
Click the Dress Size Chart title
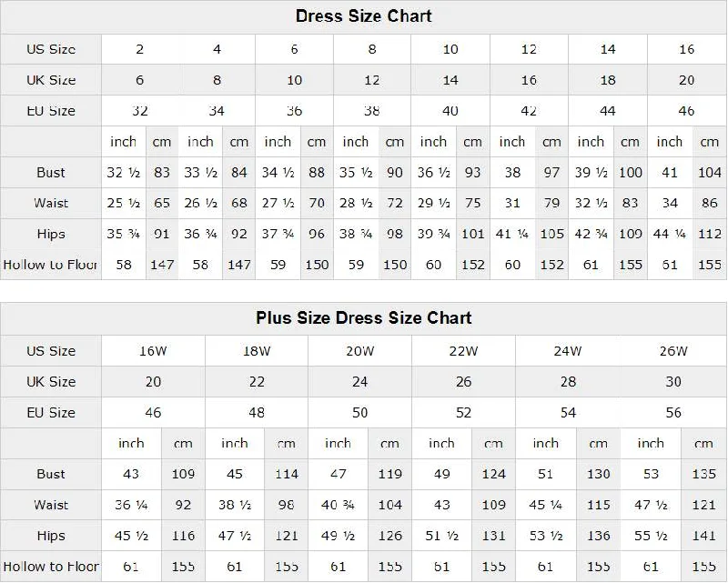(363, 16)
